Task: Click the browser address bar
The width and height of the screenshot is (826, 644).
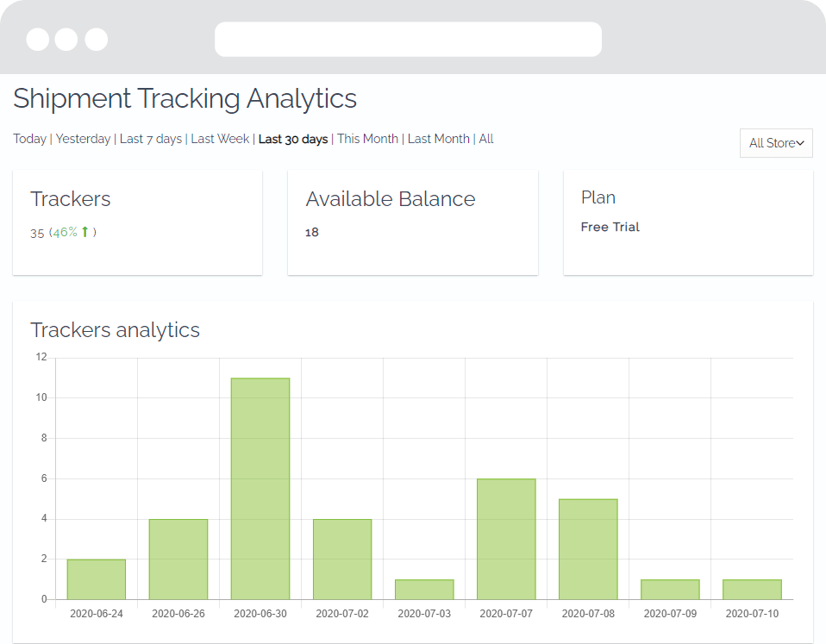Action: pos(409,39)
